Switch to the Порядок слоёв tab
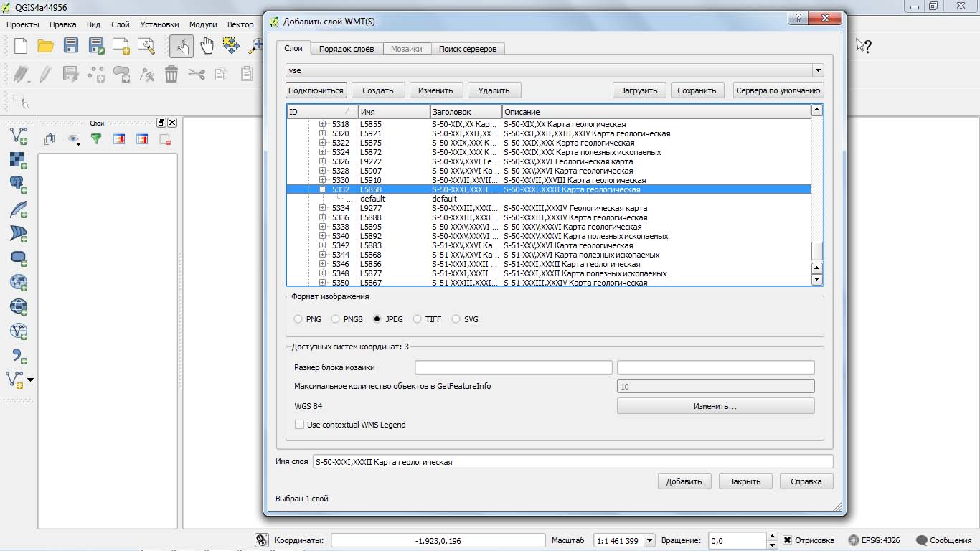Image resolution: width=980 pixels, height=551 pixels. [x=346, y=49]
